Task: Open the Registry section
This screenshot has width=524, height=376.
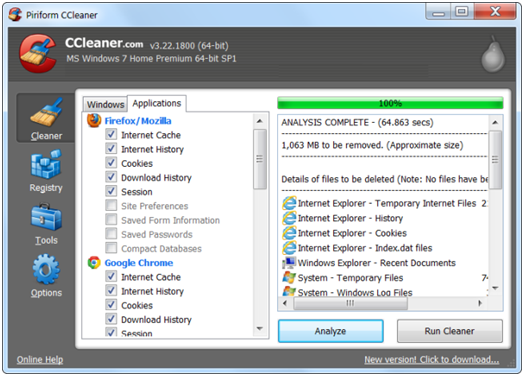Action: [x=46, y=171]
